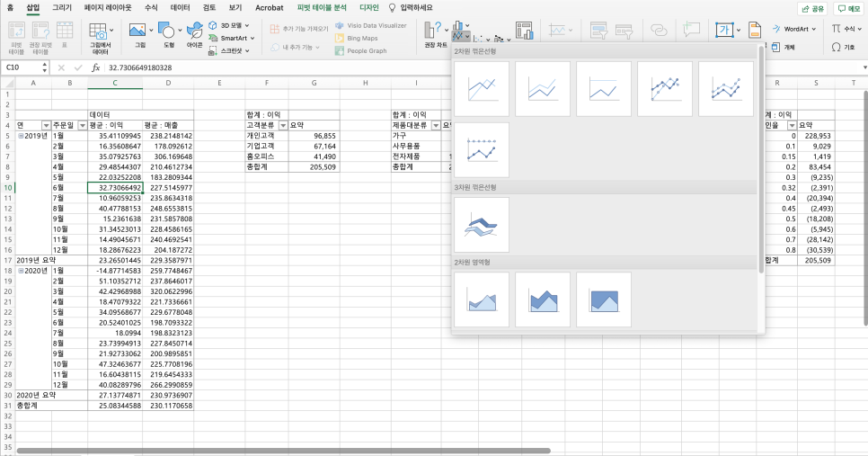This screenshot has width=868, height=456.
Task: Collapse the 2020년 pivot group
Action: click(x=21, y=271)
